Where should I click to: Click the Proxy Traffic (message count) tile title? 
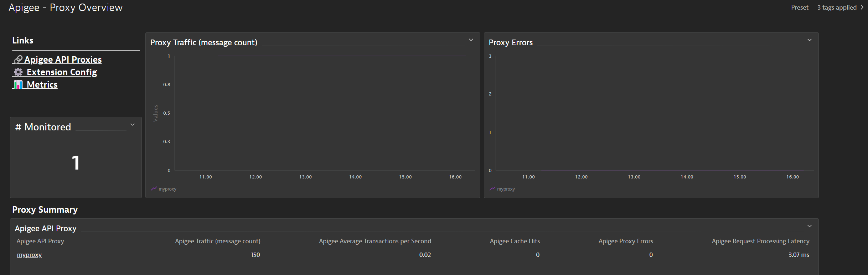[204, 42]
